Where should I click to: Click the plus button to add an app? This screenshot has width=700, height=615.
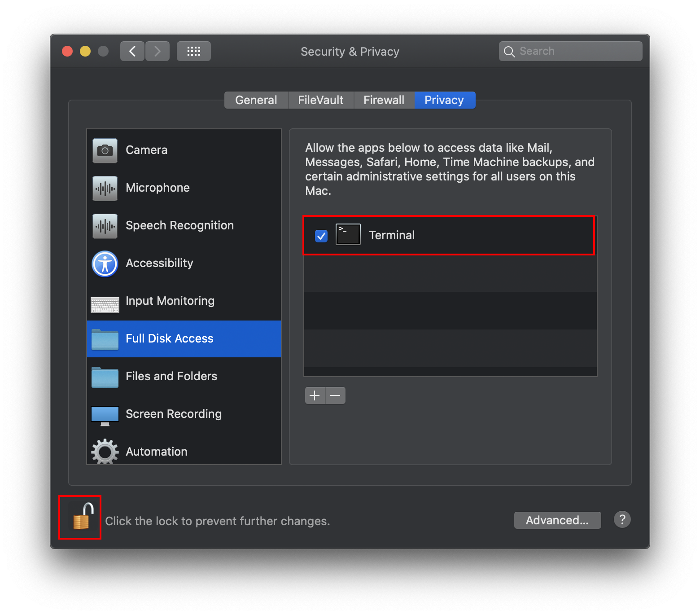coord(315,395)
